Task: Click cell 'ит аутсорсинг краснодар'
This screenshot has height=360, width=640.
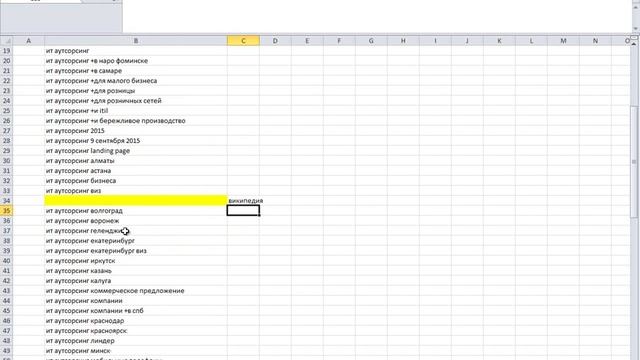Action: coord(136,321)
